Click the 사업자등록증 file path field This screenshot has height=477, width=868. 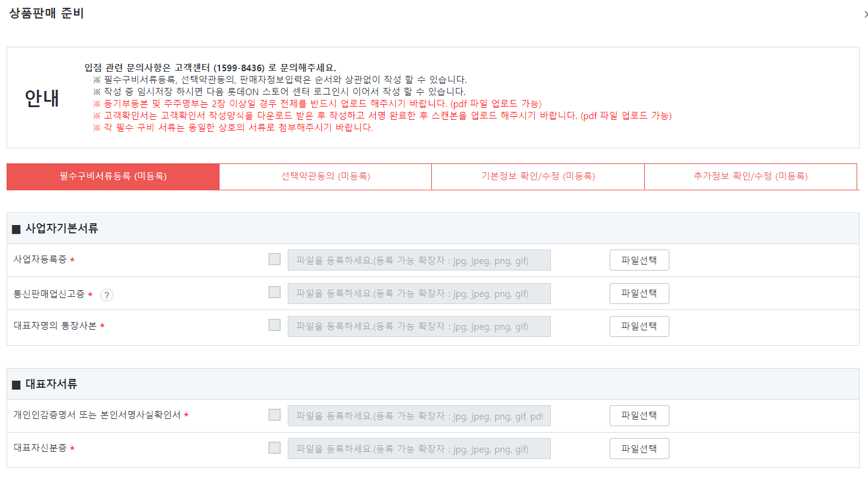(419, 260)
